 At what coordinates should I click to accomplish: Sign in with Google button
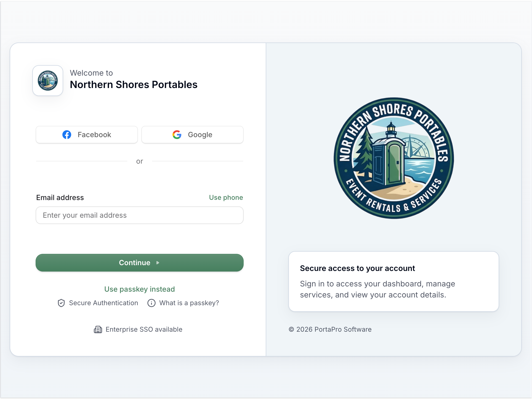[x=192, y=135]
